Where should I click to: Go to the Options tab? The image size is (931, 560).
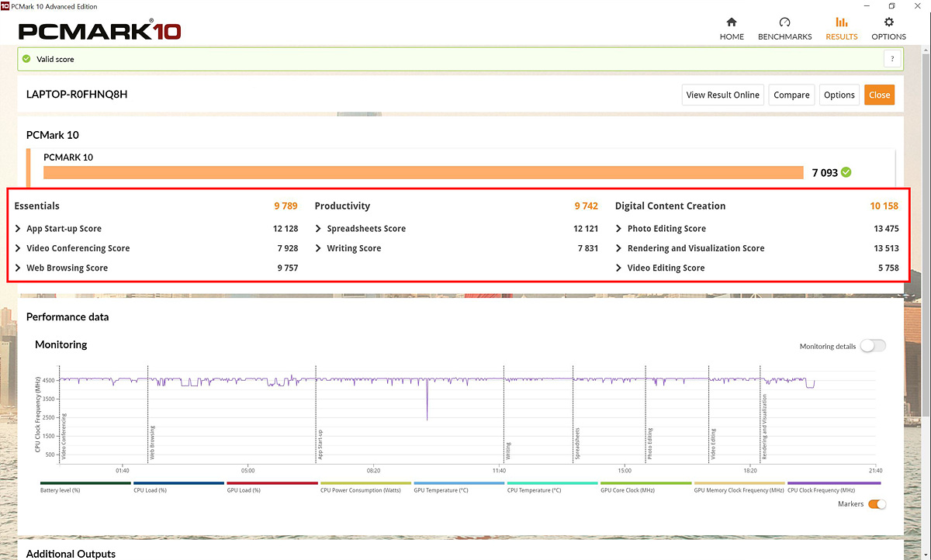pyautogui.click(x=888, y=29)
